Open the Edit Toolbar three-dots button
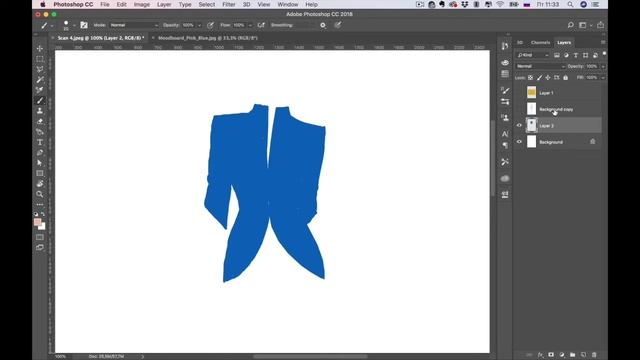The height and width of the screenshot is (360, 640). tap(40, 204)
